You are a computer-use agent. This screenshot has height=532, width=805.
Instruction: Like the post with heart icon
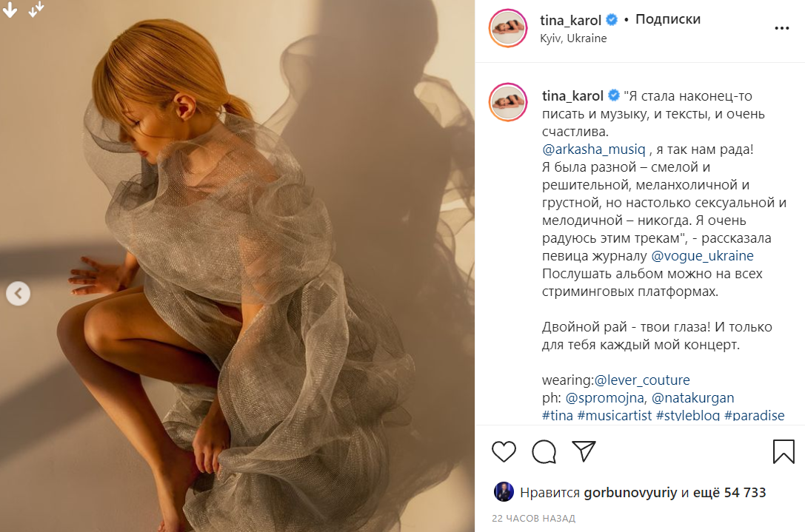pos(504,451)
